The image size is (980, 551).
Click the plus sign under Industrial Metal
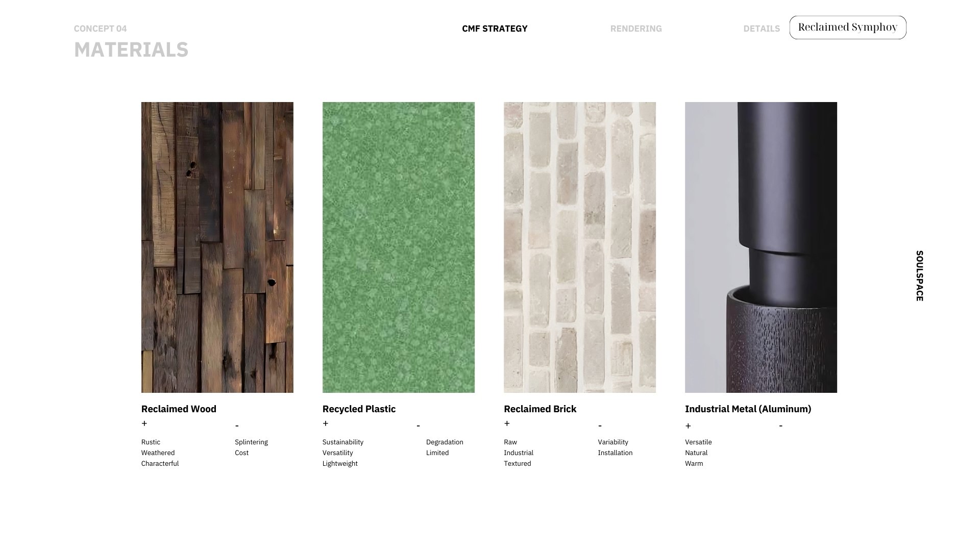tap(688, 426)
